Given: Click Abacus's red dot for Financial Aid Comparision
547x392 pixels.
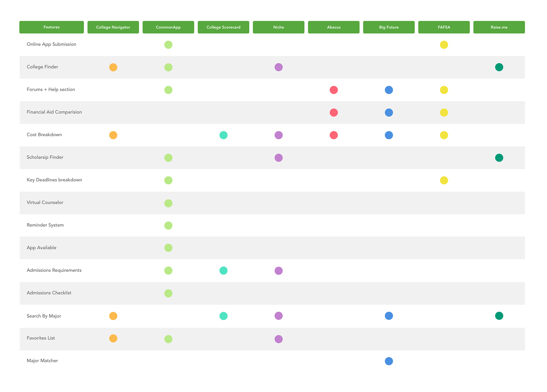Looking at the screenshot, I should (x=334, y=113).
